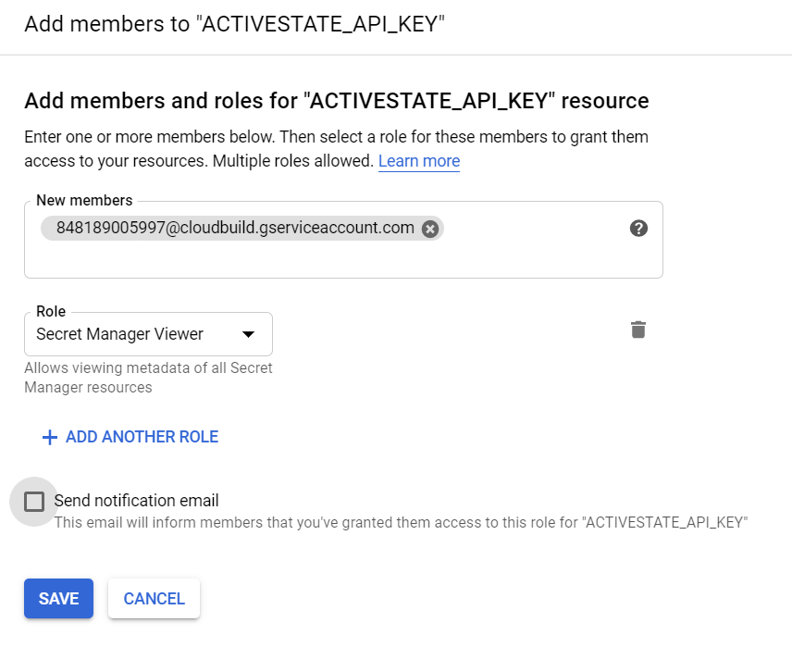Cancel adding members
This screenshot has width=792, height=672.
(x=154, y=598)
